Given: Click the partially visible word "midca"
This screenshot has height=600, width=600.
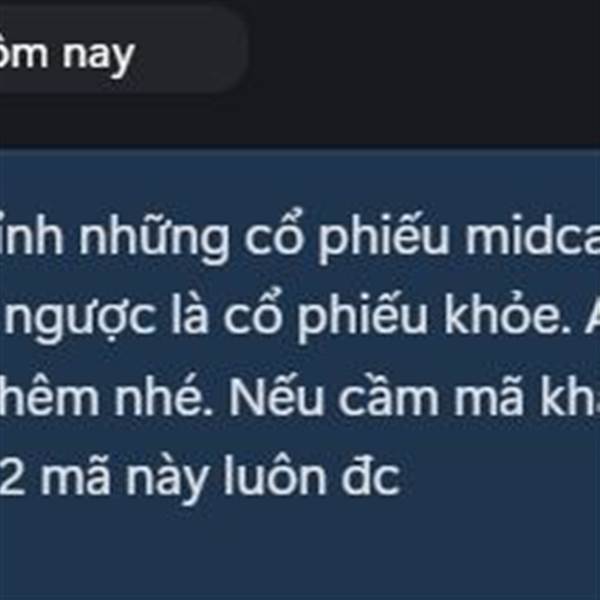Looking at the screenshot, I should pyautogui.click(x=532, y=234).
